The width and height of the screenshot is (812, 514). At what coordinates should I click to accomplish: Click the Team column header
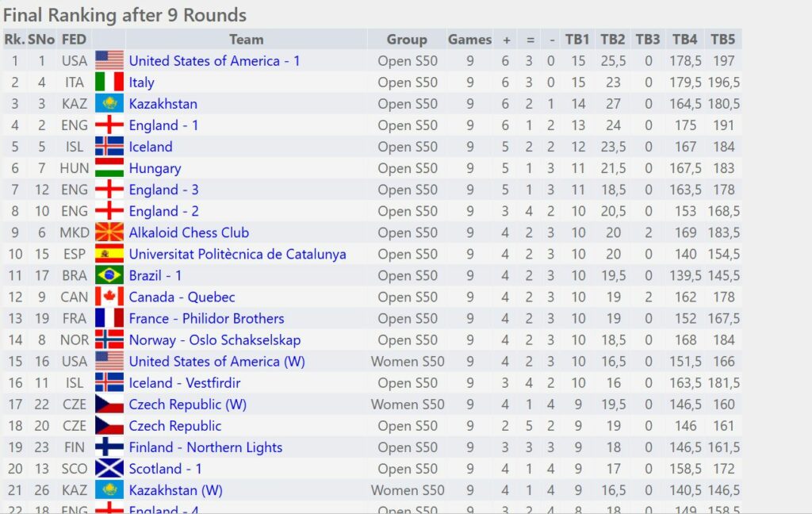246,40
